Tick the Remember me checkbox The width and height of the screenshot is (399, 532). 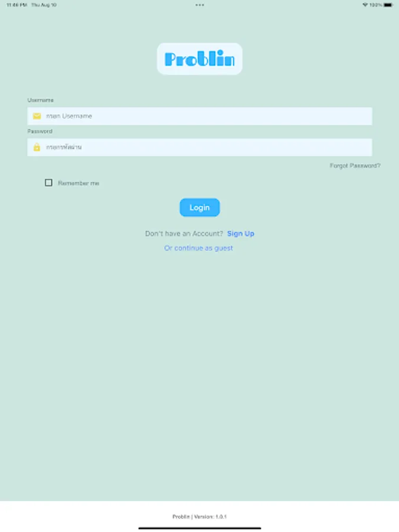(48, 183)
